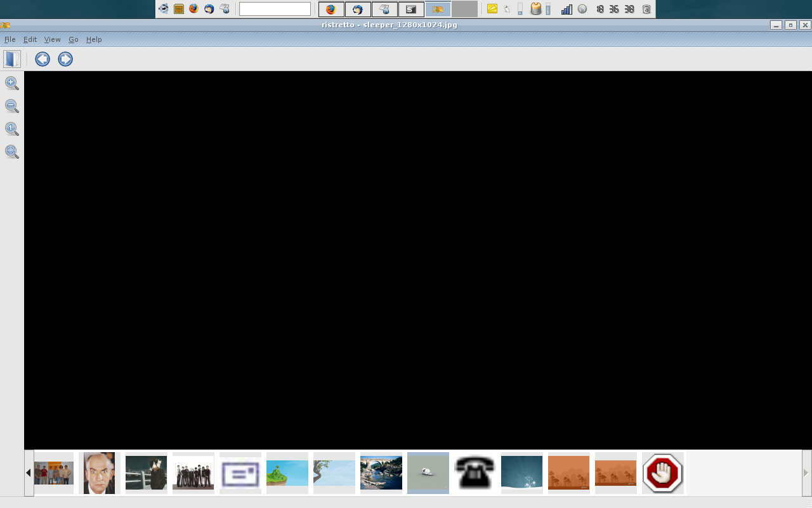
Task: Select the old man portrait thumbnail
Action: click(x=100, y=473)
